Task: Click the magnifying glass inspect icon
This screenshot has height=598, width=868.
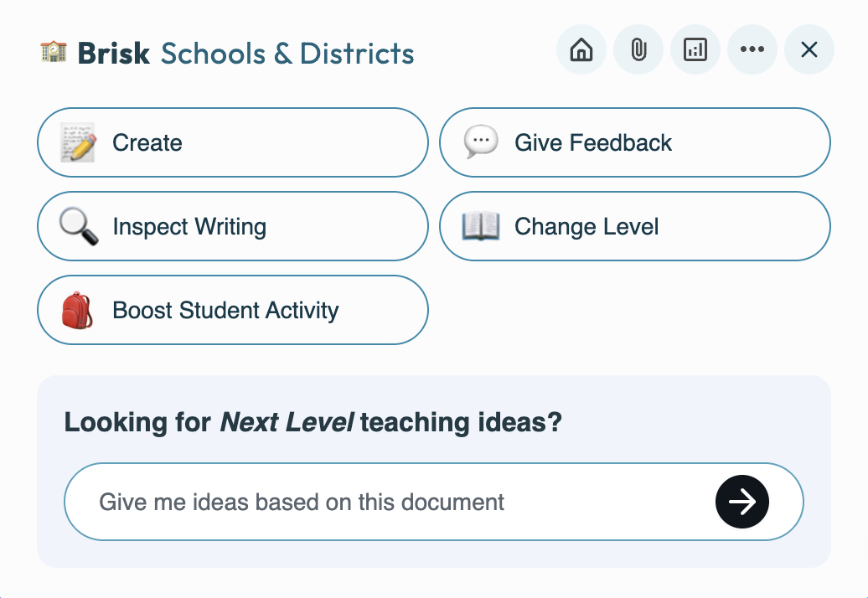Action: click(79, 226)
